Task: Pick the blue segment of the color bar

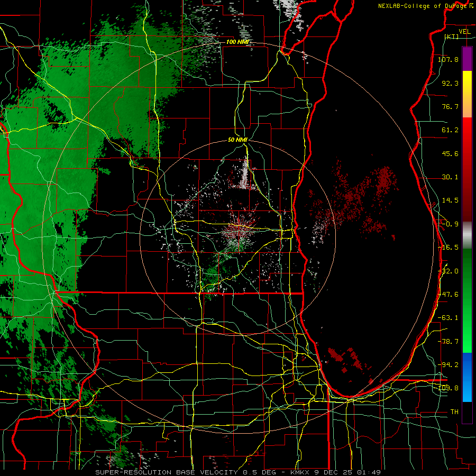Action: pyautogui.click(x=467, y=377)
